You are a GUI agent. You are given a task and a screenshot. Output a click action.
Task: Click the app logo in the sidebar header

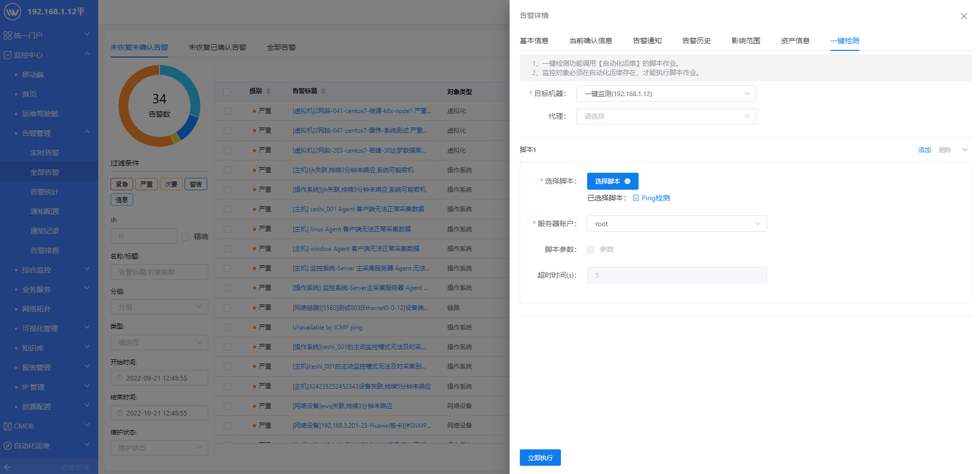12,11
